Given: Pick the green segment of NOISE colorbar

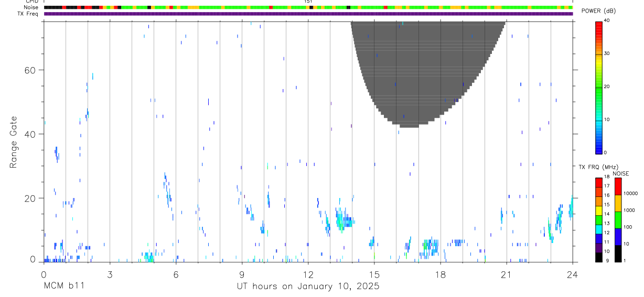Looking at the screenshot, I should (618, 220).
